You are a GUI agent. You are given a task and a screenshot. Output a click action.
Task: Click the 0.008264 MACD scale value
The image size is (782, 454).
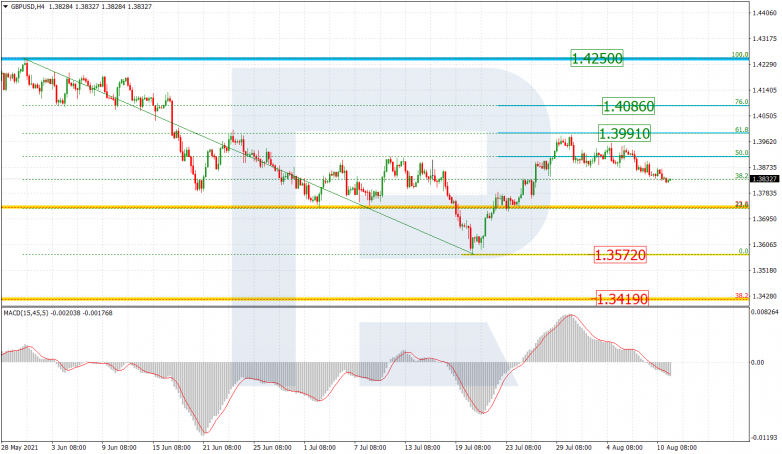pyautogui.click(x=765, y=312)
